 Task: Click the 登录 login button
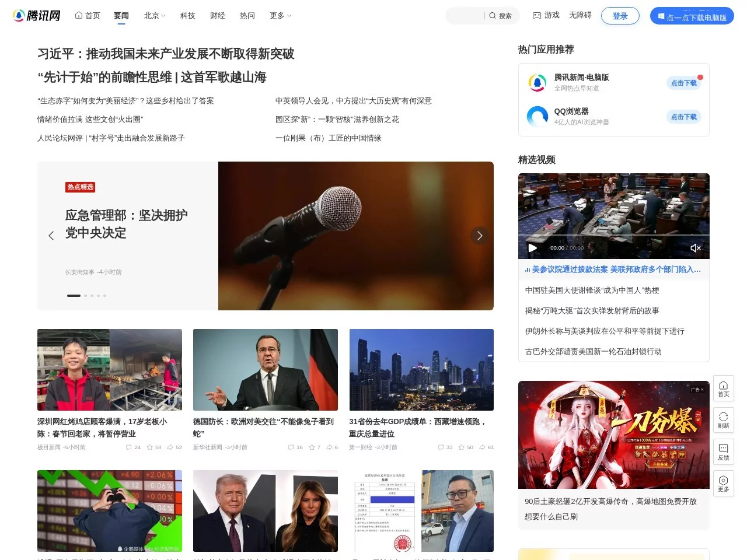(620, 16)
